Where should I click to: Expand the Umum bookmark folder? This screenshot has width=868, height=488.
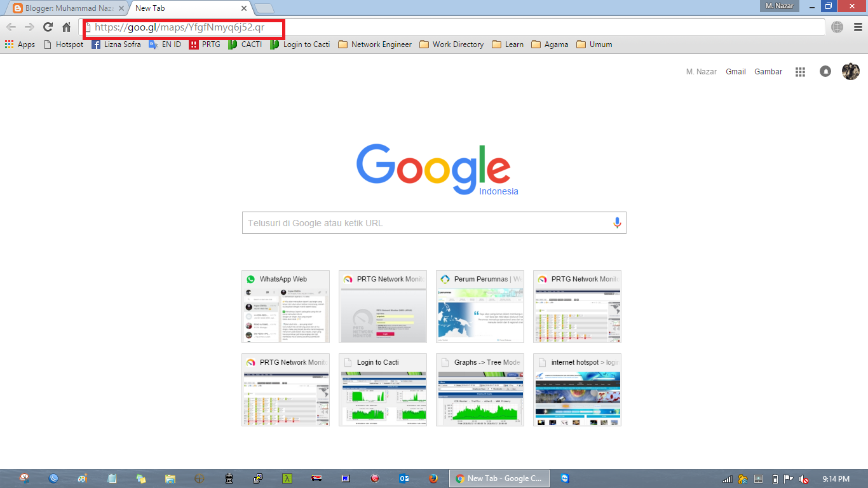click(x=594, y=44)
